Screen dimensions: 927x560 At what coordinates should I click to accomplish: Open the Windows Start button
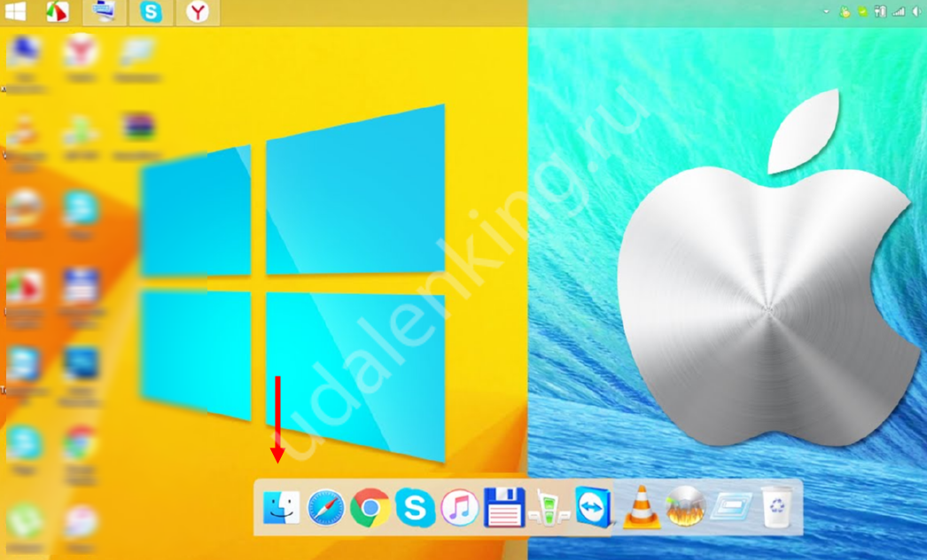click(15, 12)
